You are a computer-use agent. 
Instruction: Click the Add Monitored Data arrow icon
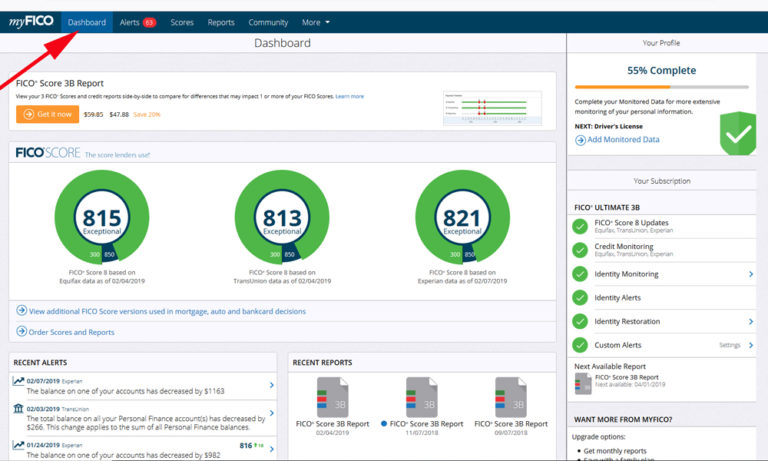pos(581,140)
